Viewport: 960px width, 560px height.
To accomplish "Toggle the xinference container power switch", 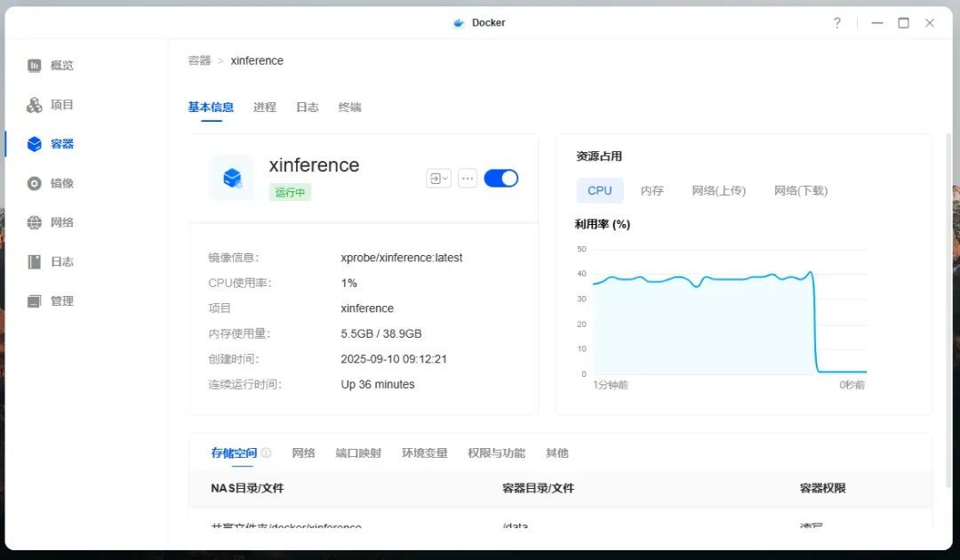I will pos(501,178).
